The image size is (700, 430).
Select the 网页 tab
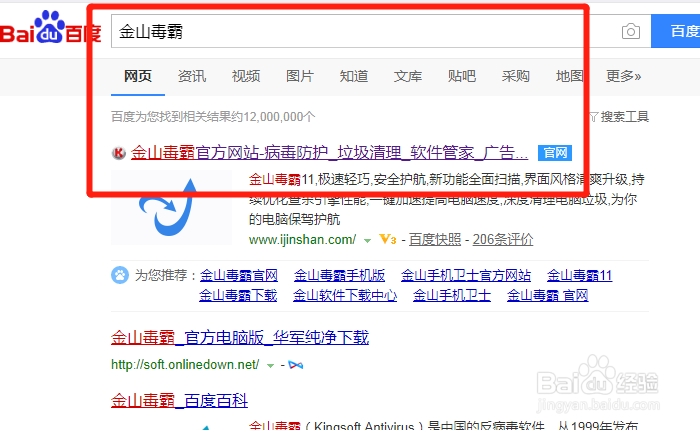(138, 76)
